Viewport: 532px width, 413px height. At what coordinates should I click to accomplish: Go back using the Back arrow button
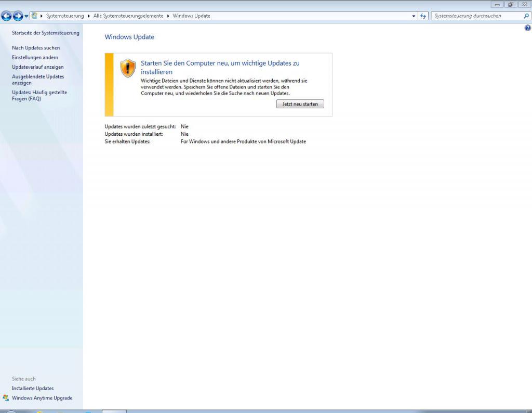(x=6, y=16)
